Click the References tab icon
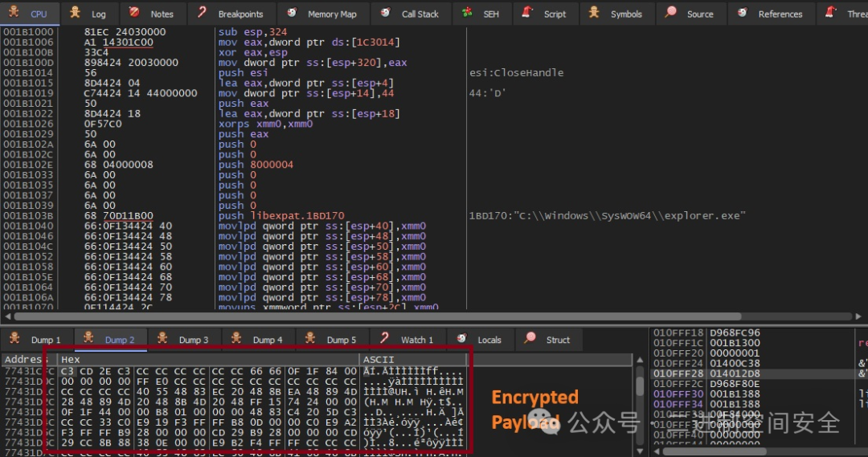The width and height of the screenshot is (868, 457). pyautogui.click(x=743, y=11)
